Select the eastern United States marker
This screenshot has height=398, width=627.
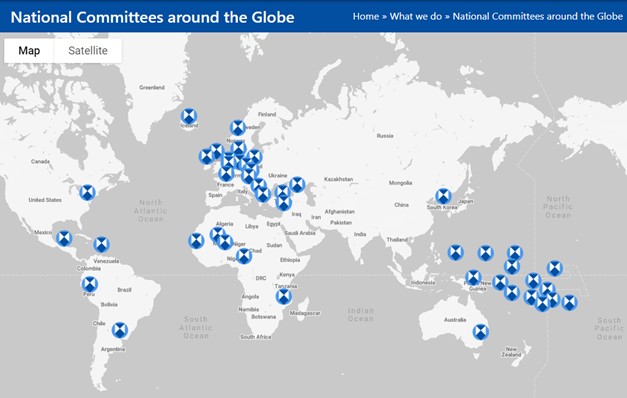87,192
